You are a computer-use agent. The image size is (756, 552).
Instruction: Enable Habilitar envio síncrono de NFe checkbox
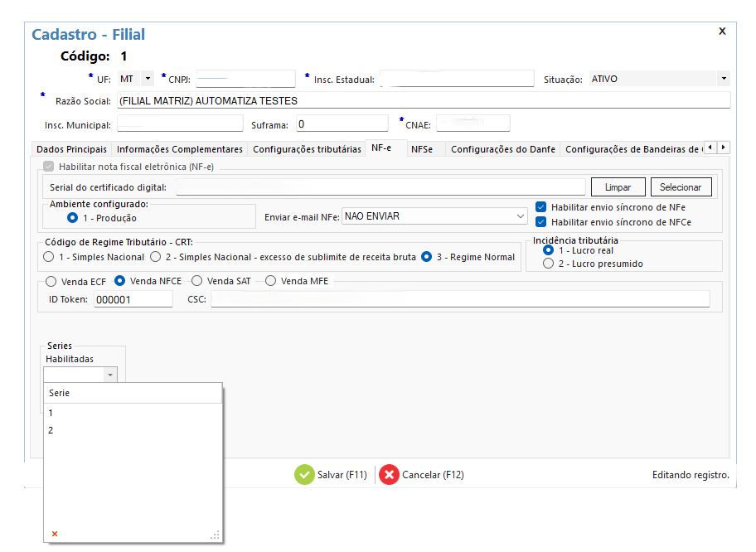click(541, 207)
